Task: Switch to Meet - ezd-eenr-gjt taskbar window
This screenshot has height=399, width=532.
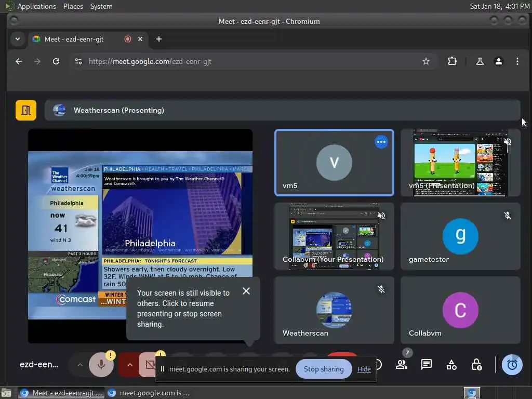Action: tap(61, 393)
